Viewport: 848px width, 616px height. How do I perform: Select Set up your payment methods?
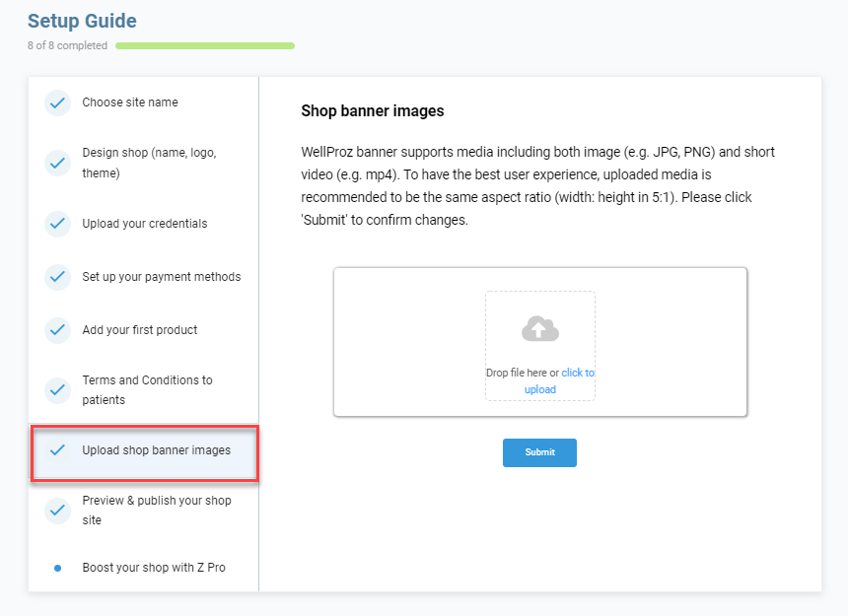162,277
